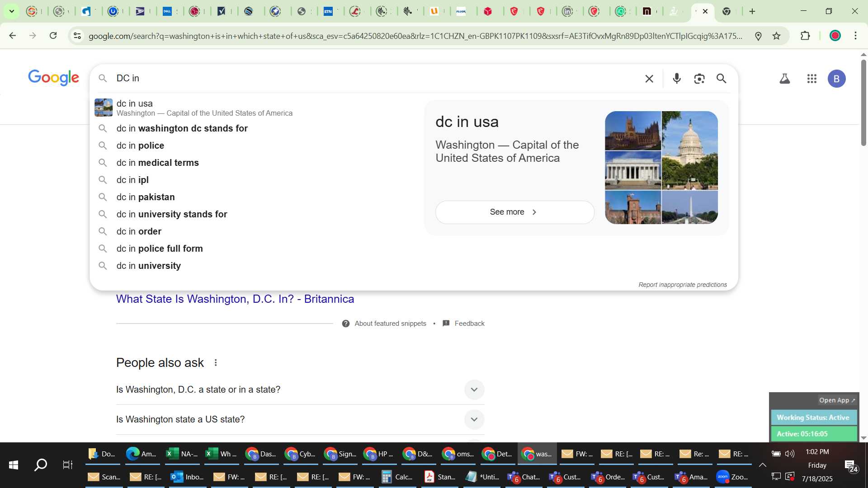Select suggestion 'dc in police'
Screen dimensions: 868x488
(258, 146)
